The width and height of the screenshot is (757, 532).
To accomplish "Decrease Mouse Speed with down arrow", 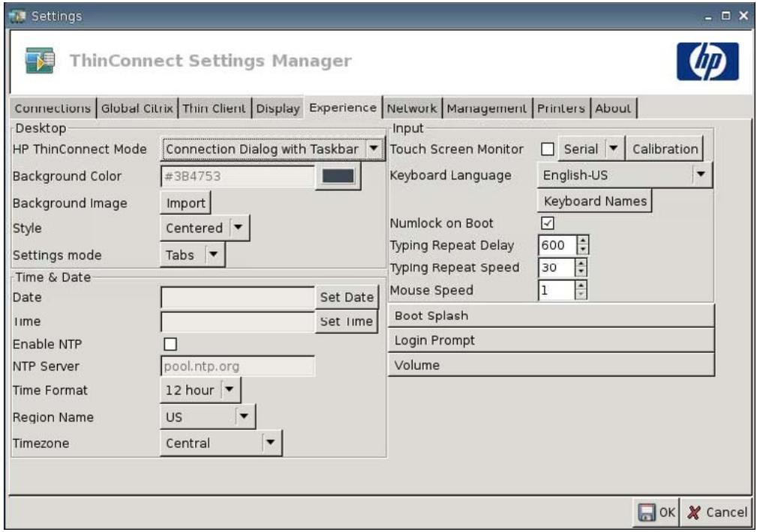I will tap(581, 295).
